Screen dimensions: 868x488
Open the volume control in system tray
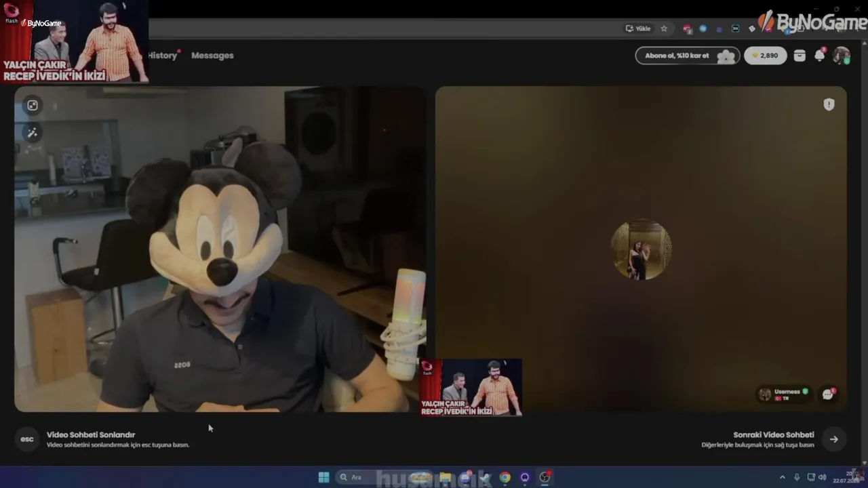click(x=822, y=477)
